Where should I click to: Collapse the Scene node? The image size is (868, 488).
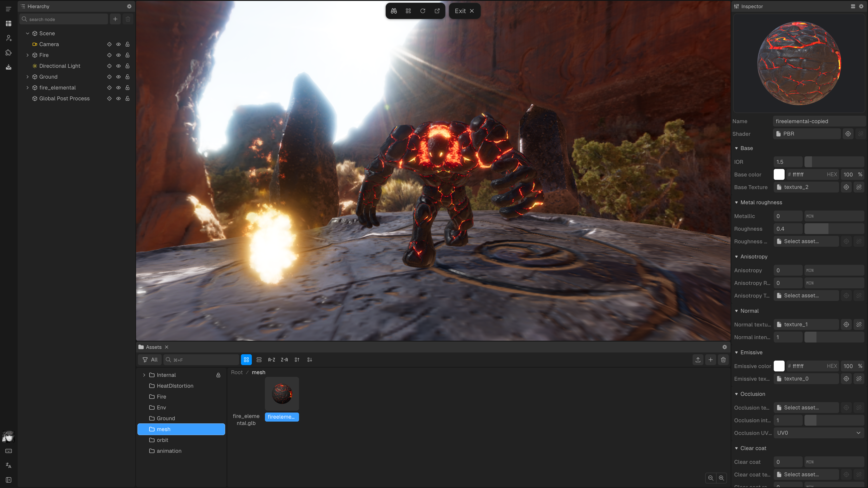pos(28,33)
